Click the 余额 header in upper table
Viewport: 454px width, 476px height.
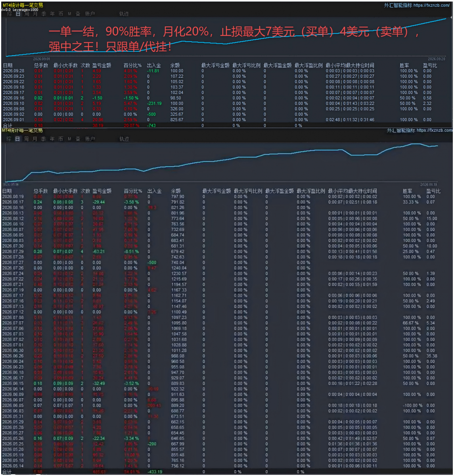(x=175, y=65)
